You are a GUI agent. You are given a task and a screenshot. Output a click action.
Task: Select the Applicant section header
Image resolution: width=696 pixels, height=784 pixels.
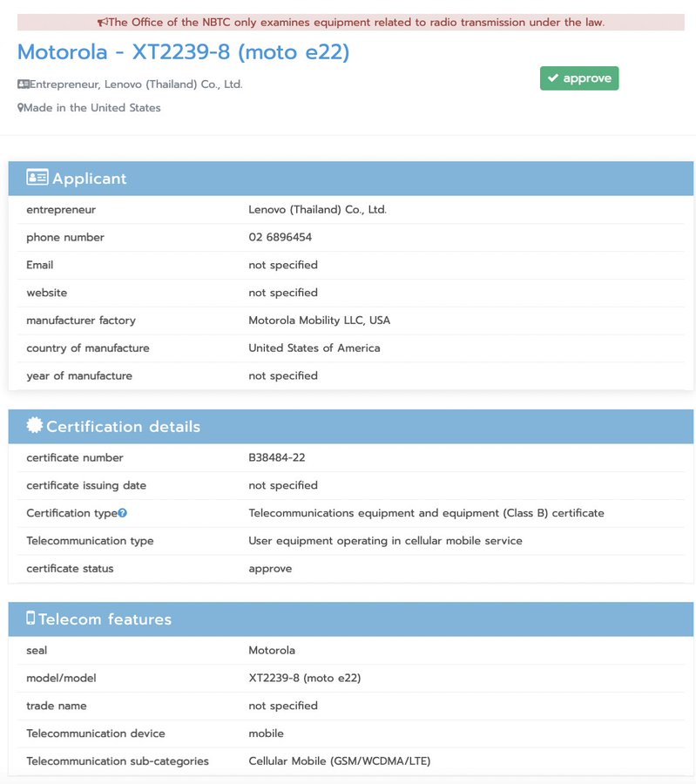point(350,179)
